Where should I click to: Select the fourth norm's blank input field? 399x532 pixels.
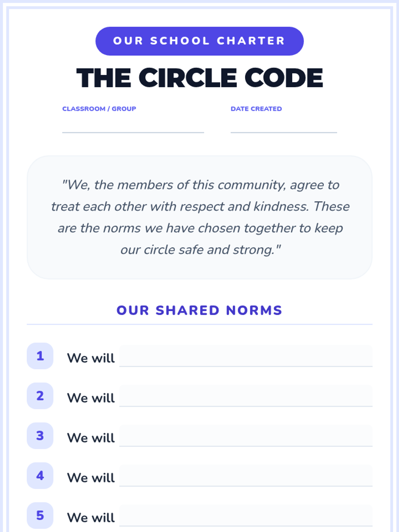[246, 475]
